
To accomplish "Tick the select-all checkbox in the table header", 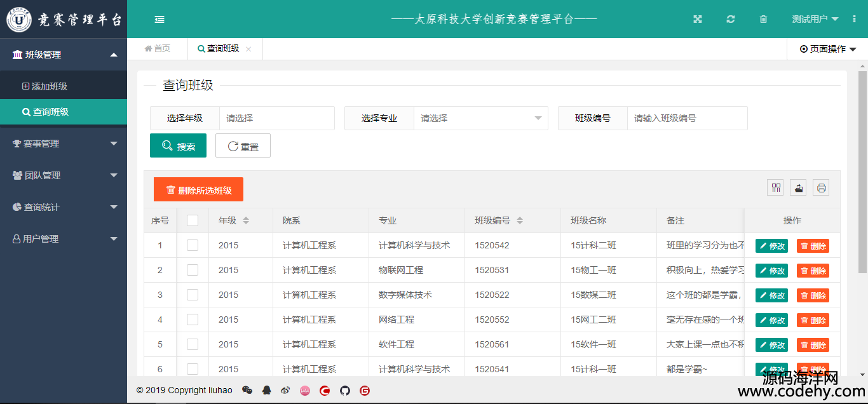I will [193, 220].
